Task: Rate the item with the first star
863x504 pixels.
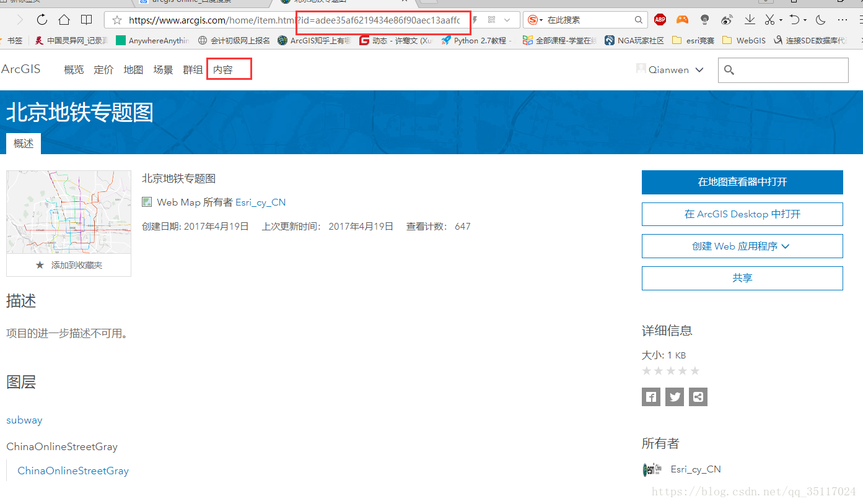Action: coord(647,371)
